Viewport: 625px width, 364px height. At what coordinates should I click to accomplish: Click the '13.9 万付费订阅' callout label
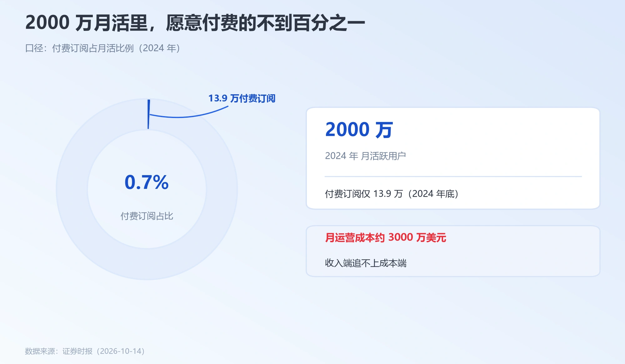click(242, 98)
